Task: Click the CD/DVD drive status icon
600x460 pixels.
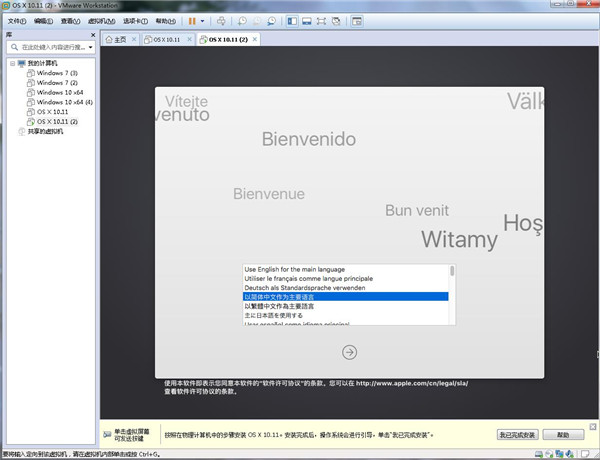Action: tap(549, 454)
